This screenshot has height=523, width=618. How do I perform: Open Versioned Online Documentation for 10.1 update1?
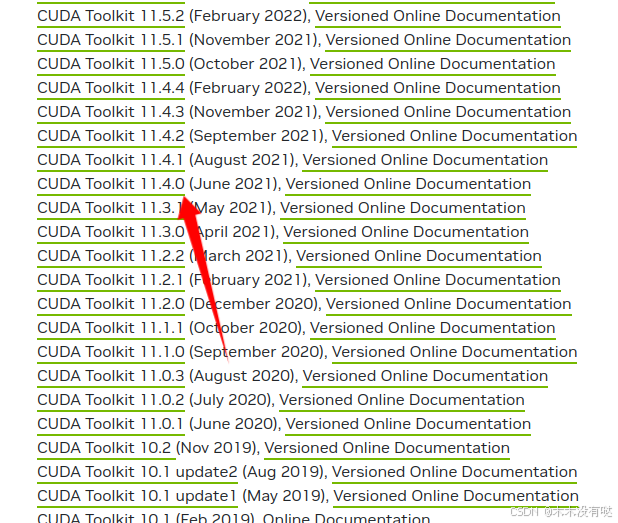456,497
